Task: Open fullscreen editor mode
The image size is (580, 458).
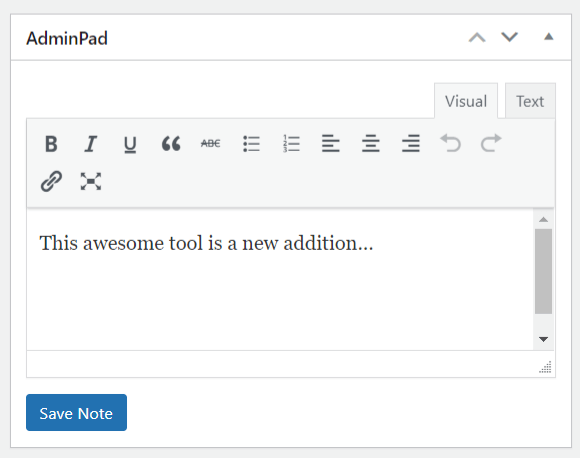Action: 91,181
